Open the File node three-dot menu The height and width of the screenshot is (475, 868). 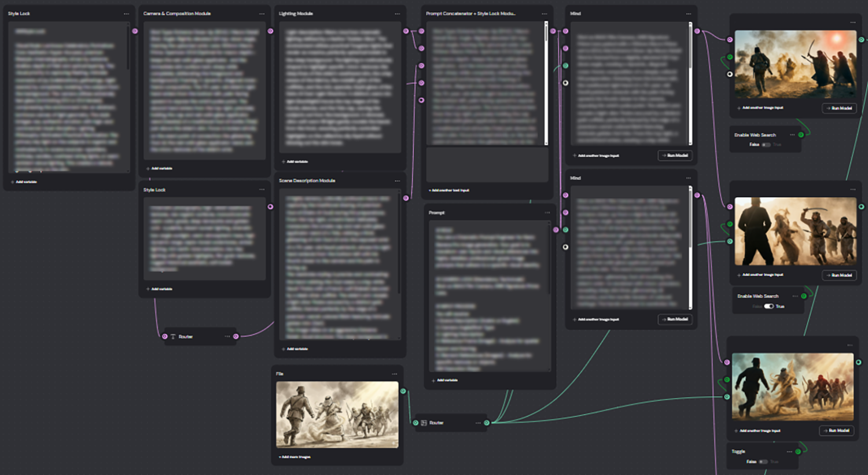click(x=394, y=374)
